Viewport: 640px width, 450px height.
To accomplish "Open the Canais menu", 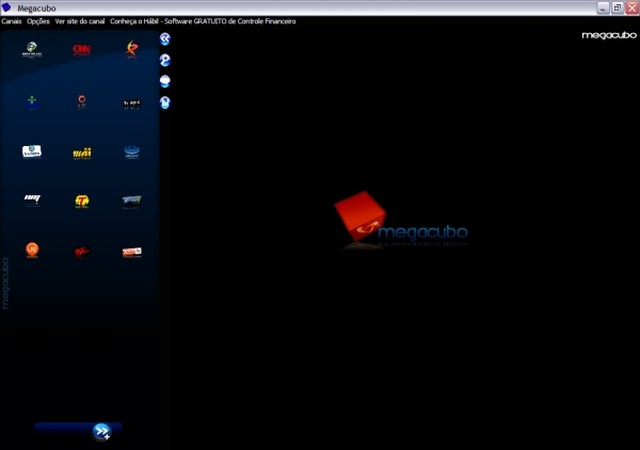I will [12, 21].
